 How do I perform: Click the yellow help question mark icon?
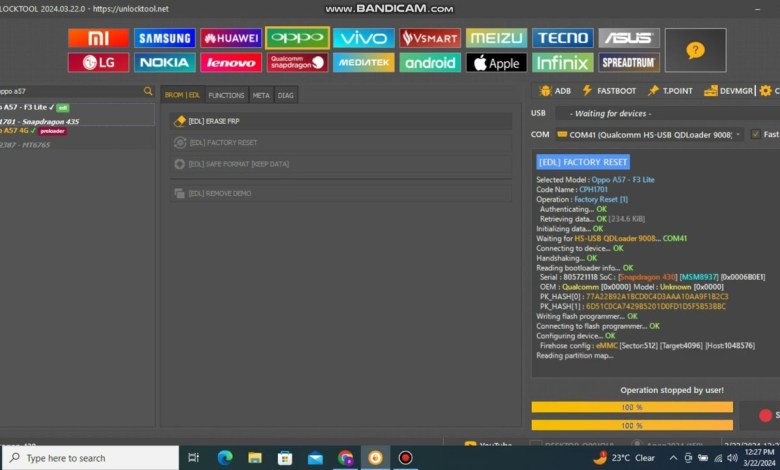[x=695, y=50]
